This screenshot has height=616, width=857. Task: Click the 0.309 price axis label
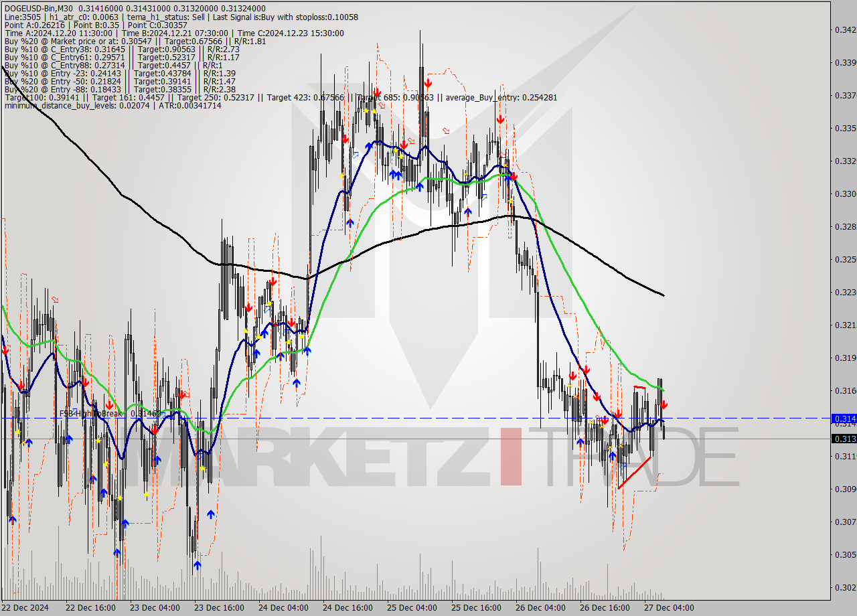point(845,489)
